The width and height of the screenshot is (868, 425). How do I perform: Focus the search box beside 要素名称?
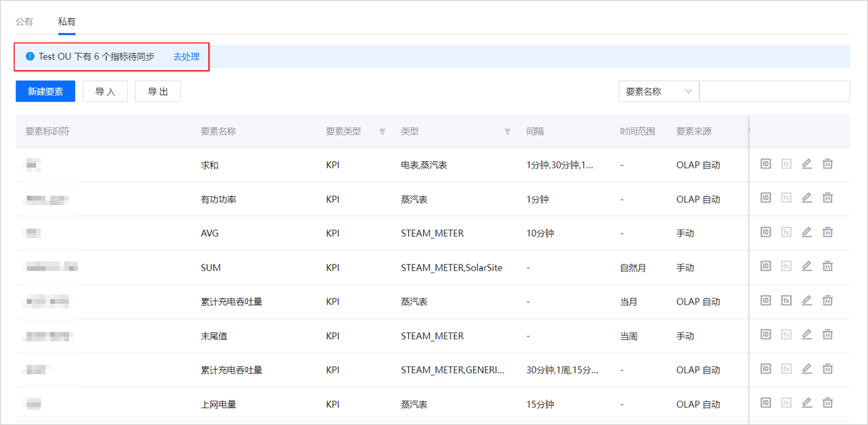point(774,91)
